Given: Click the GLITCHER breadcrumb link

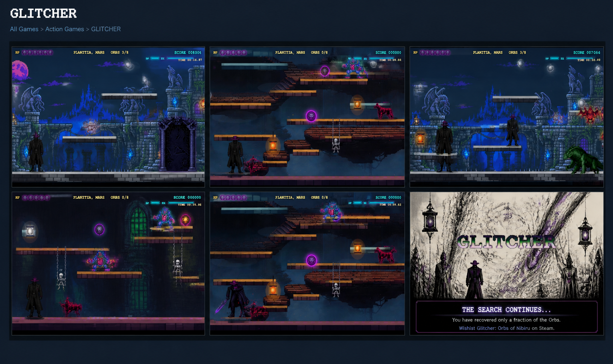Looking at the screenshot, I should (x=106, y=29).
